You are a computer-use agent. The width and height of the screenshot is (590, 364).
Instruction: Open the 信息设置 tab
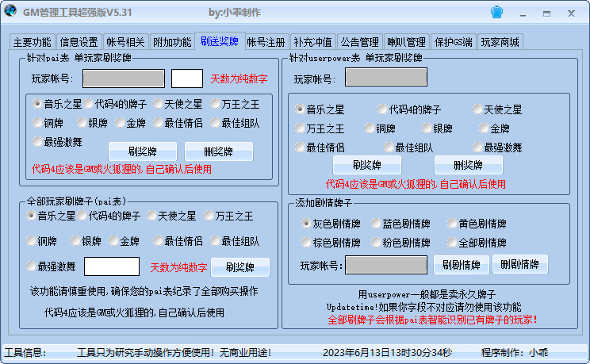(x=79, y=42)
